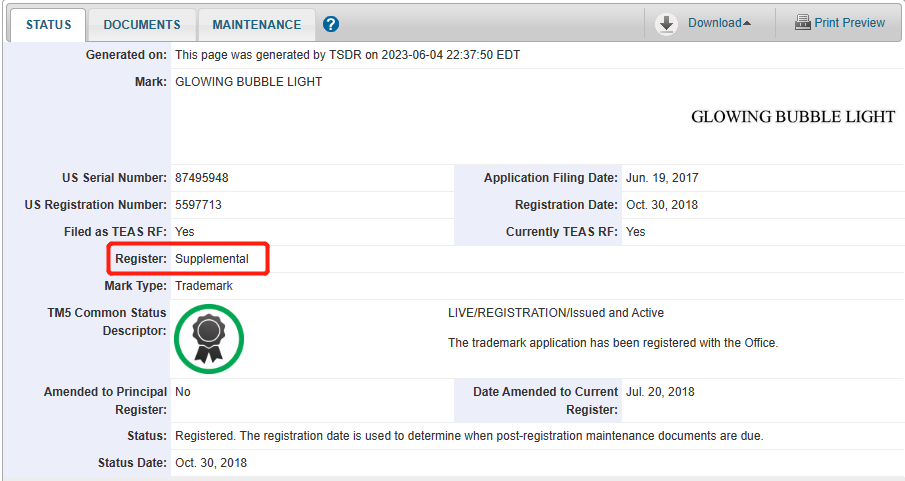Viewport: 905px width, 481px height.
Task: Click the download arrow icon
Action: coord(666,24)
